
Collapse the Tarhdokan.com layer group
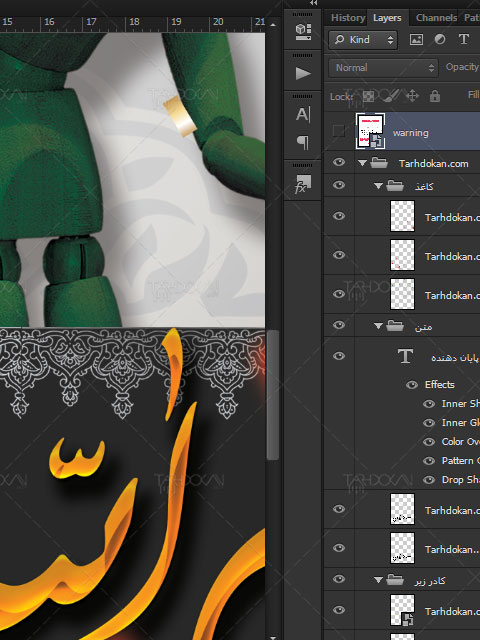tap(362, 163)
